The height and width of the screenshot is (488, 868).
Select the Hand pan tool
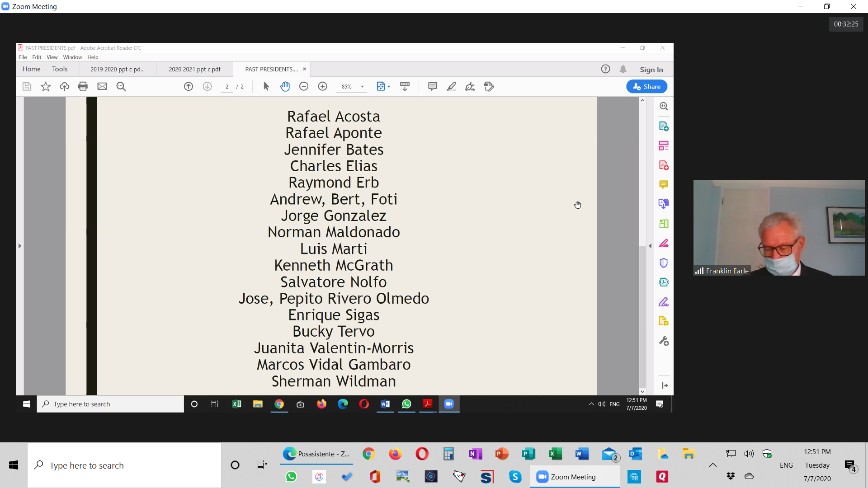tap(285, 86)
